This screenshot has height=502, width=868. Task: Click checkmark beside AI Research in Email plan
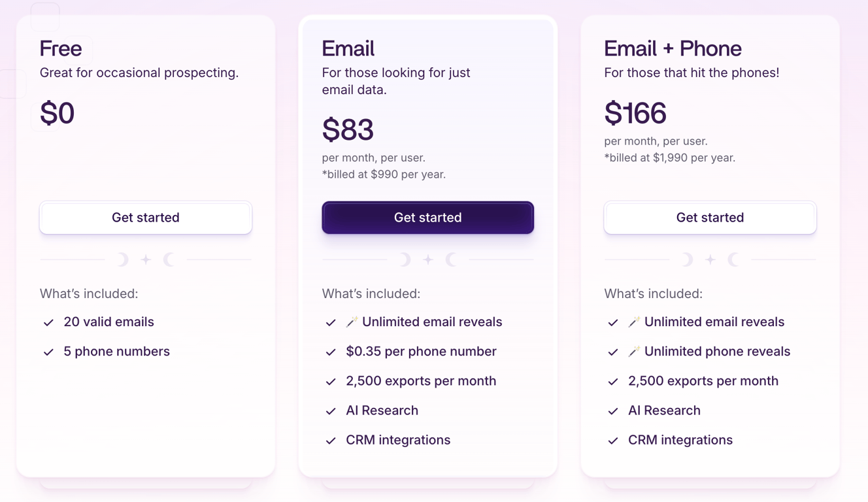point(331,411)
